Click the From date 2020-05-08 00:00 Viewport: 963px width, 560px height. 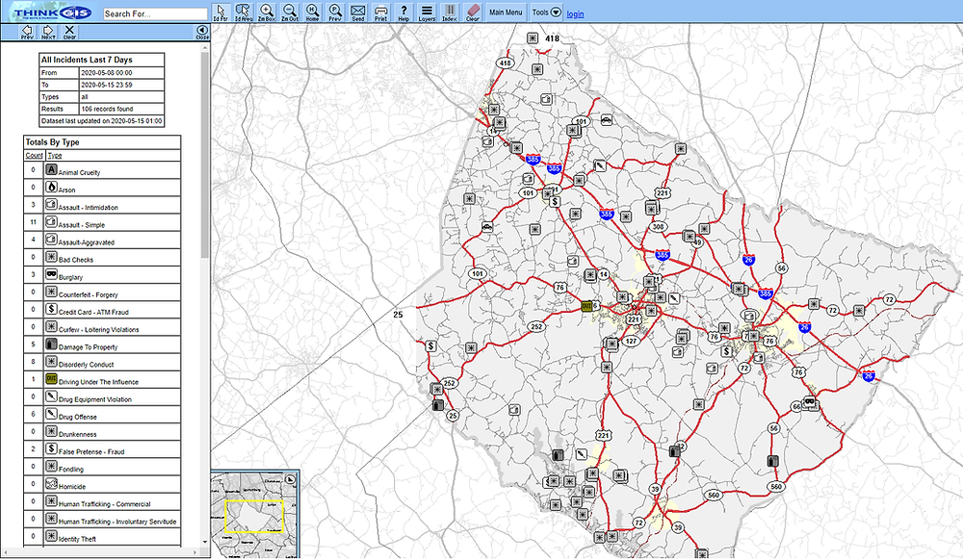(121, 72)
